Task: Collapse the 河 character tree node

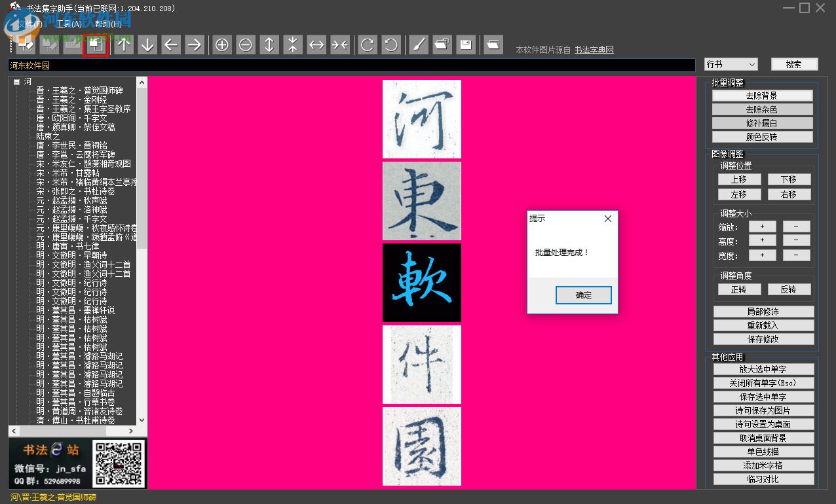Action: click(16, 81)
